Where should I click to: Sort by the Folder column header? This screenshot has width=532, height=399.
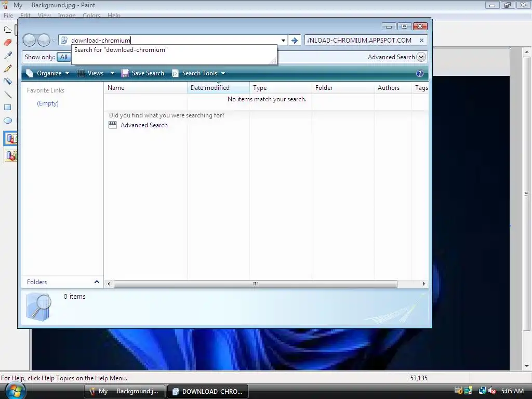coord(343,88)
